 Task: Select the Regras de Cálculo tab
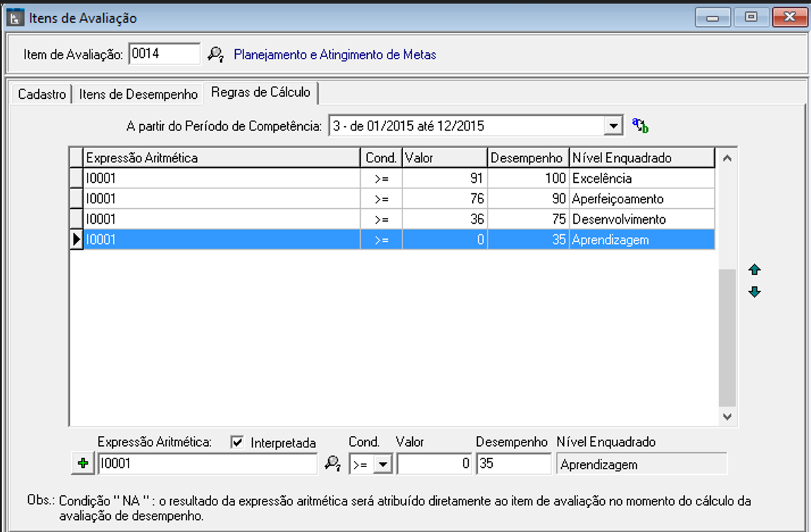[260, 92]
